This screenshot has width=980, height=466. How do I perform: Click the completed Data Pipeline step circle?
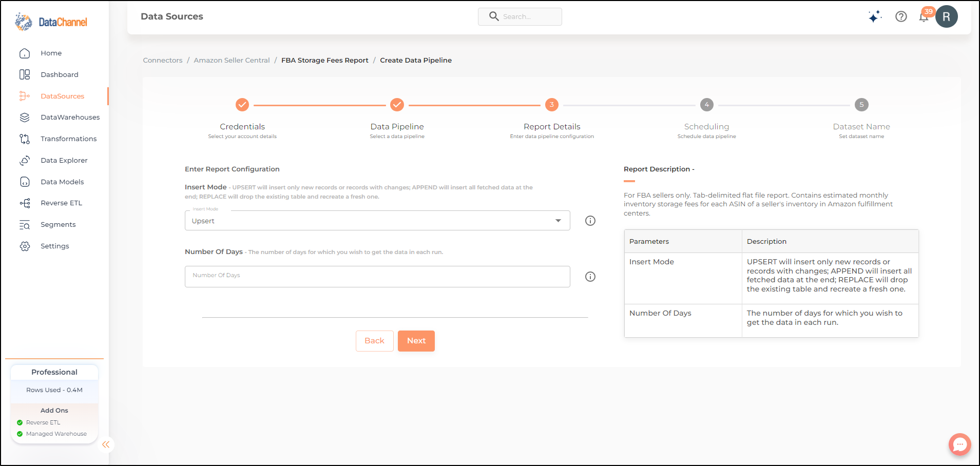pos(397,105)
